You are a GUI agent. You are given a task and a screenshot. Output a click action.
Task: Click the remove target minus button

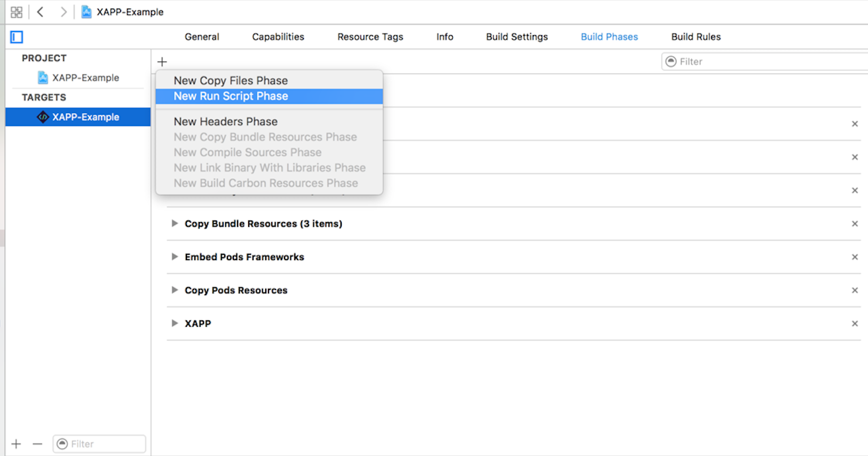(x=37, y=444)
